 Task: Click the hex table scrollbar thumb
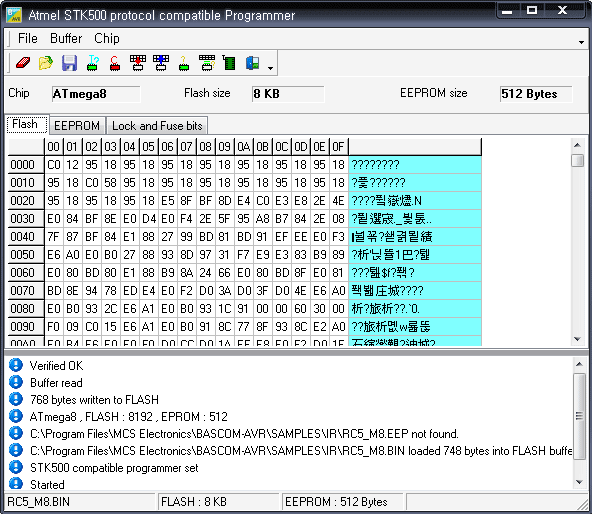tap(577, 160)
